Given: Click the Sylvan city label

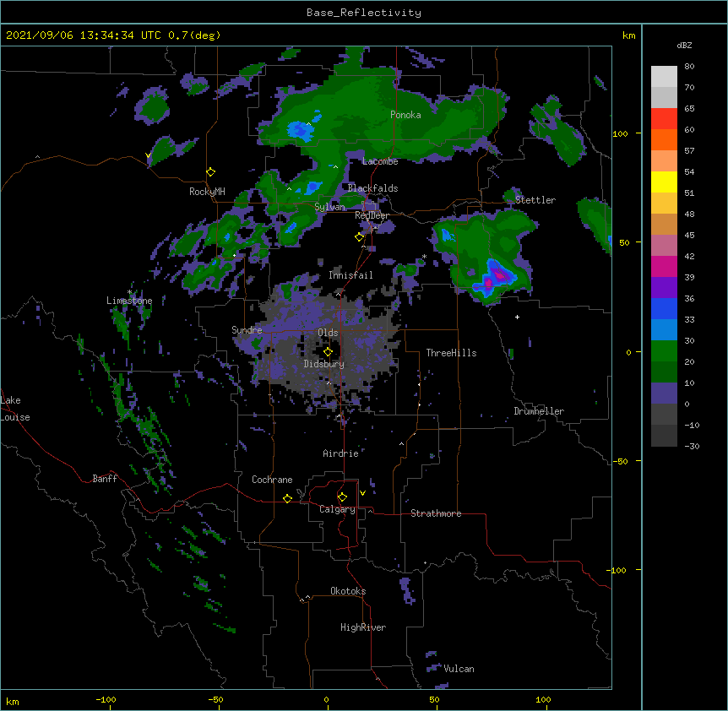Looking at the screenshot, I should click(329, 207).
